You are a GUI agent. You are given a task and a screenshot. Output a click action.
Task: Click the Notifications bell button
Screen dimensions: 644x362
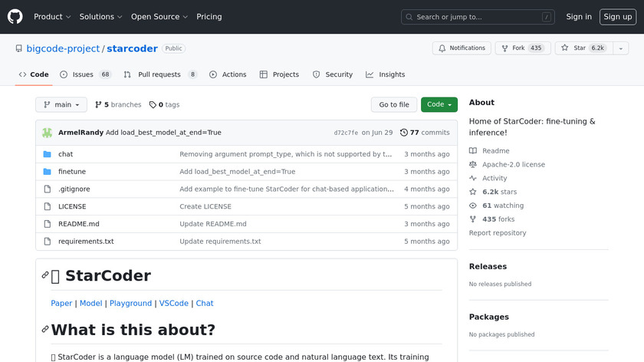pyautogui.click(x=462, y=48)
